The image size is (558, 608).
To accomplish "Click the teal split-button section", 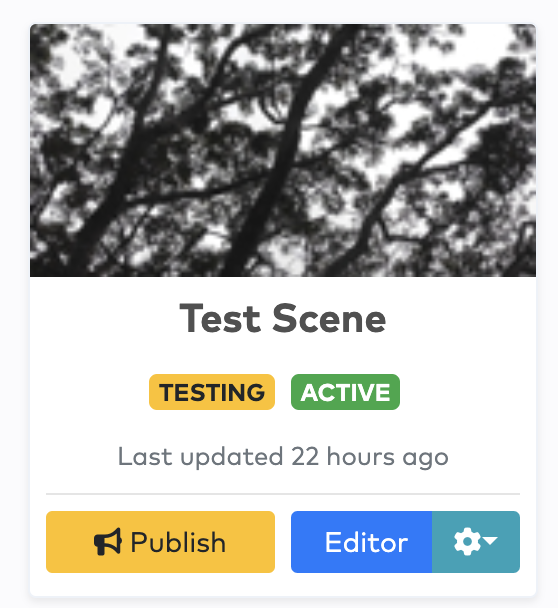I will click(x=476, y=542).
